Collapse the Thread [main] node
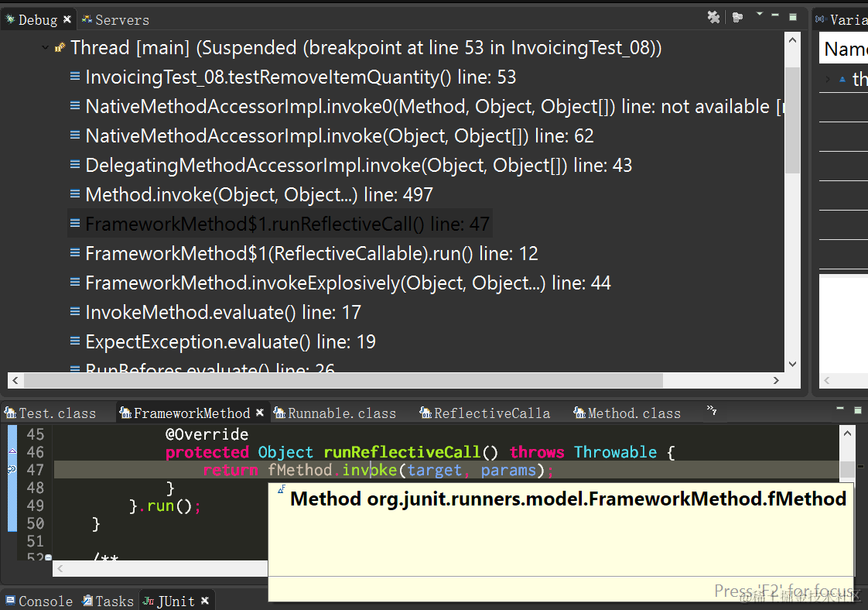This screenshot has height=610, width=868. click(x=46, y=48)
